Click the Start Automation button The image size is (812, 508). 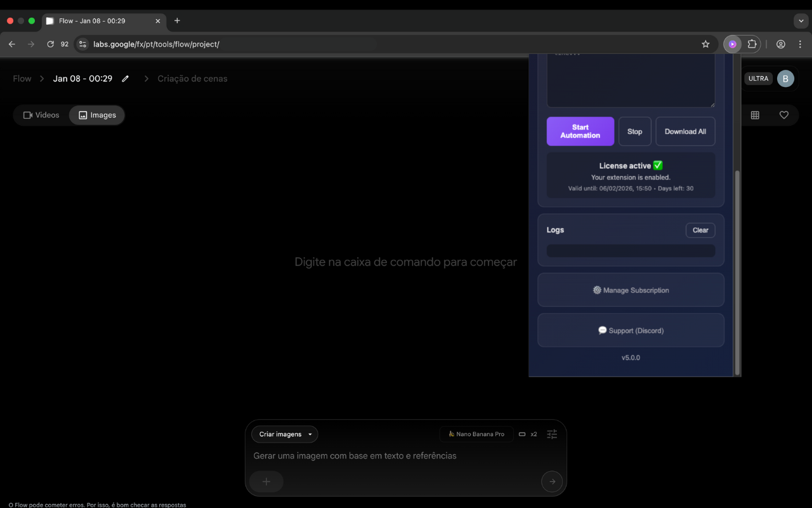[580, 131]
